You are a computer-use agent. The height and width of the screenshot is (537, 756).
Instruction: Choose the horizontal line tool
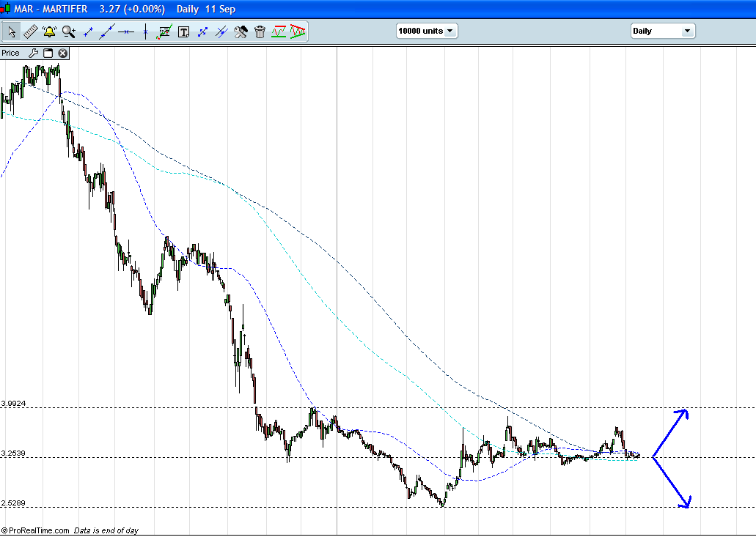pyautogui.click(x=126, y=32)
